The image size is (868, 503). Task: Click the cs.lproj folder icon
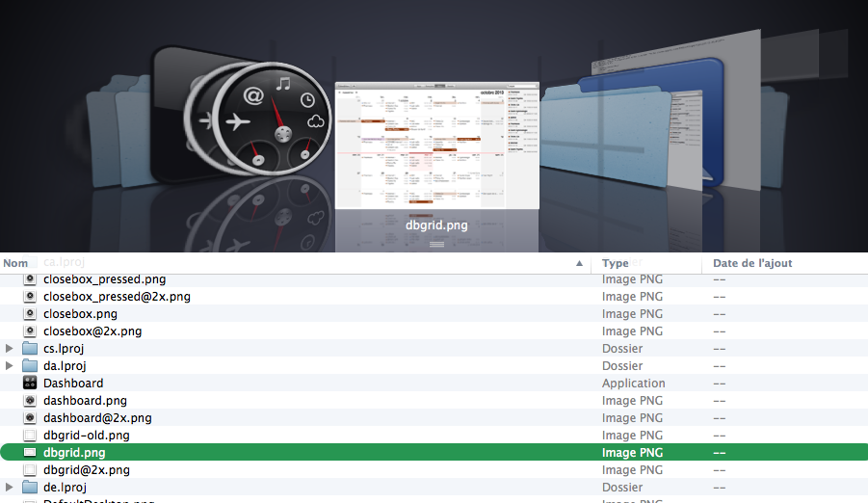tap(30, 349)
